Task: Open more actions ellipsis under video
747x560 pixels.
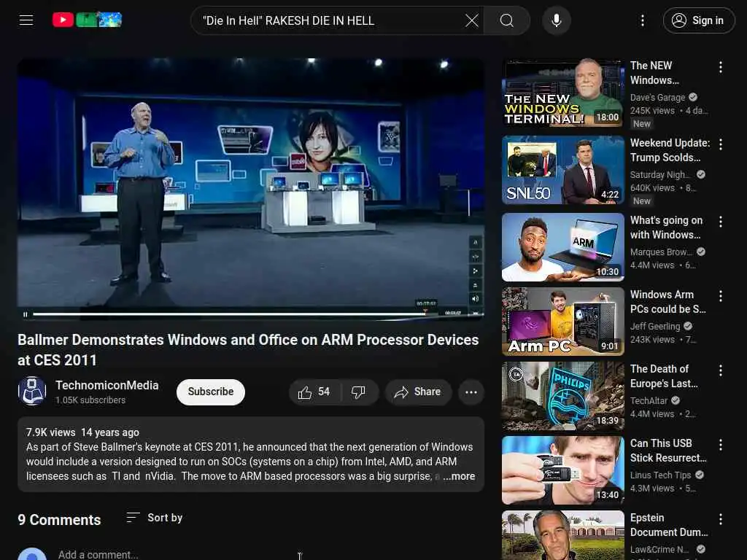Action: point(471,392)
